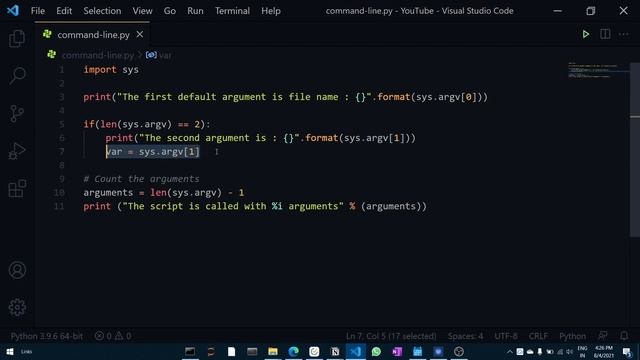This screenshot has height=360, width=640.
Task: Open OneNote from the taskbar
Action: [397, 351]
